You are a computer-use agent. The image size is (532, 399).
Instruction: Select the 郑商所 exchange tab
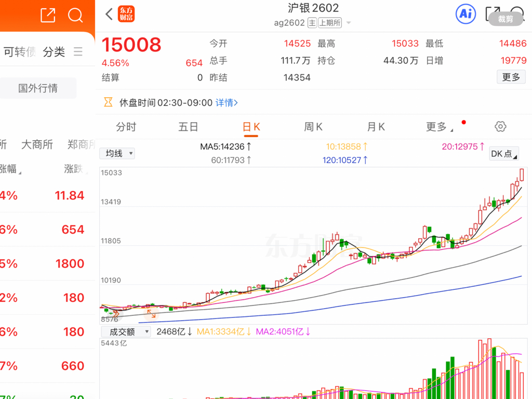[81, 144]
